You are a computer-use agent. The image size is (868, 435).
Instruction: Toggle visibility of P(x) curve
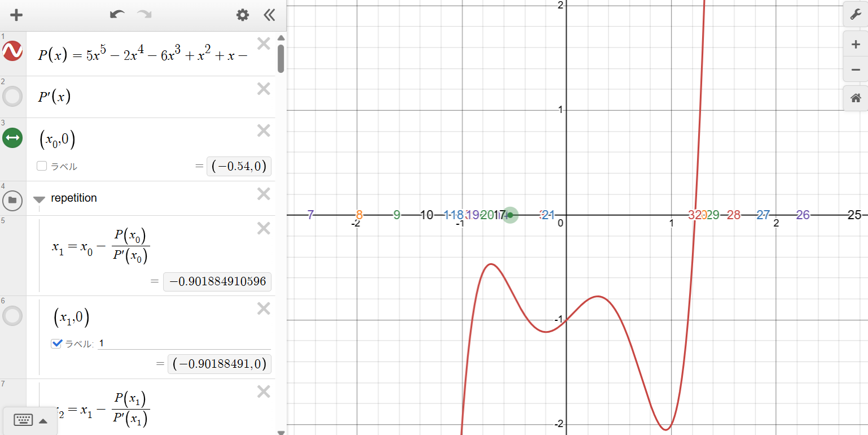tap(12, 51)
